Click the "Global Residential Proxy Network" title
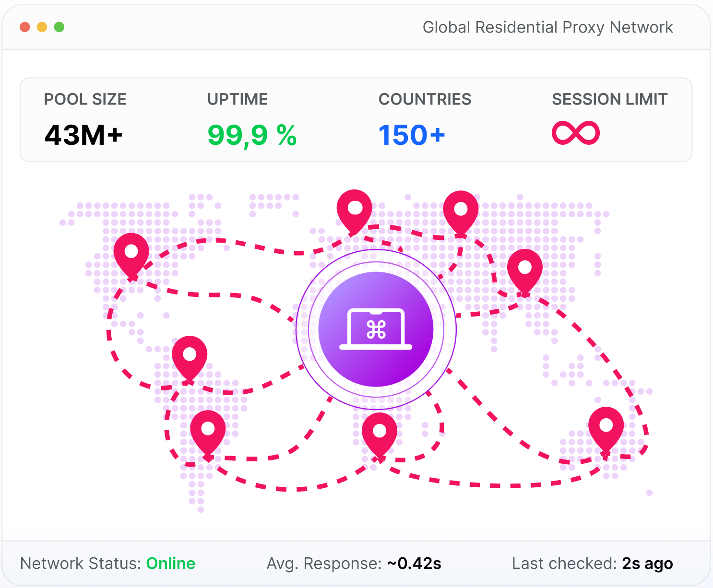This screenshot has width=713, height=588. point(547,27)
